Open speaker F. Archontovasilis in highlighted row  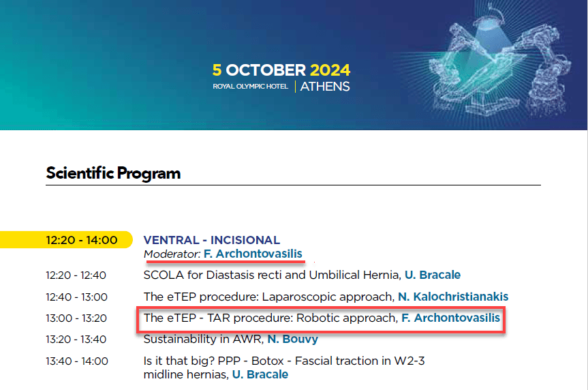(451, 318)
